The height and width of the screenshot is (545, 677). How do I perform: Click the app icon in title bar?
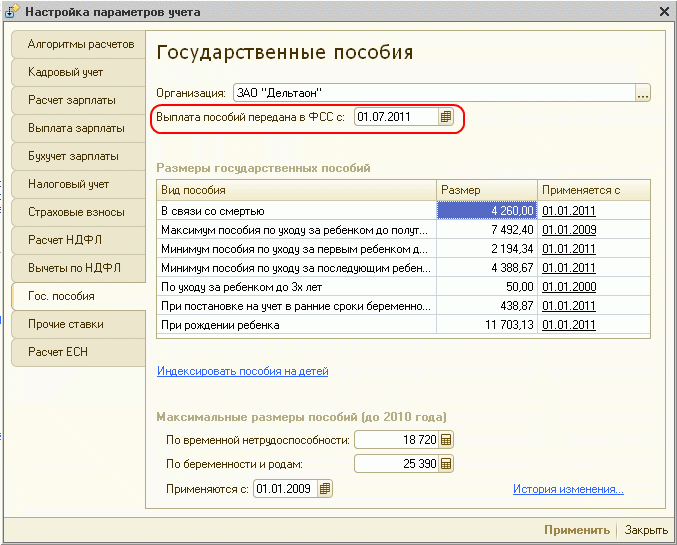(x=11, y=12)
